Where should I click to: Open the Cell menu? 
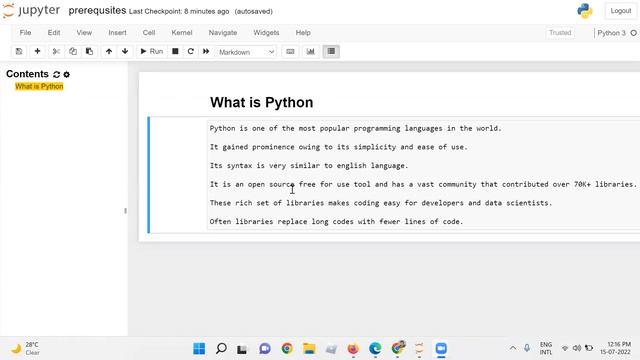point(149,33)
